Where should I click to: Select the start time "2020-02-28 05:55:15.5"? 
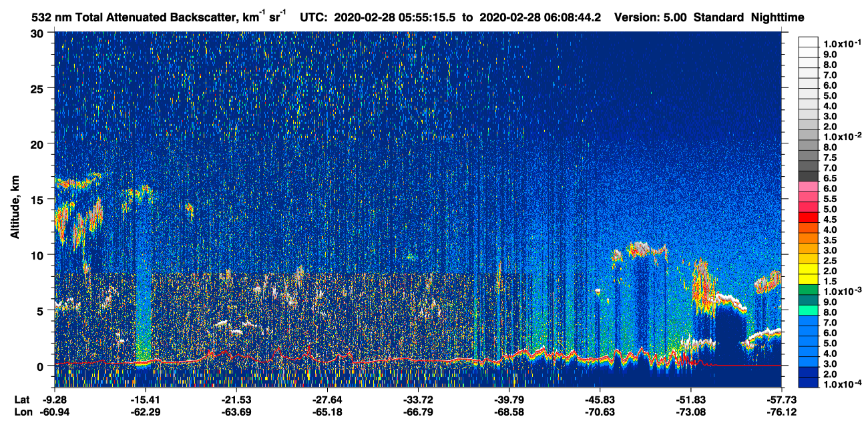(396, 17)
